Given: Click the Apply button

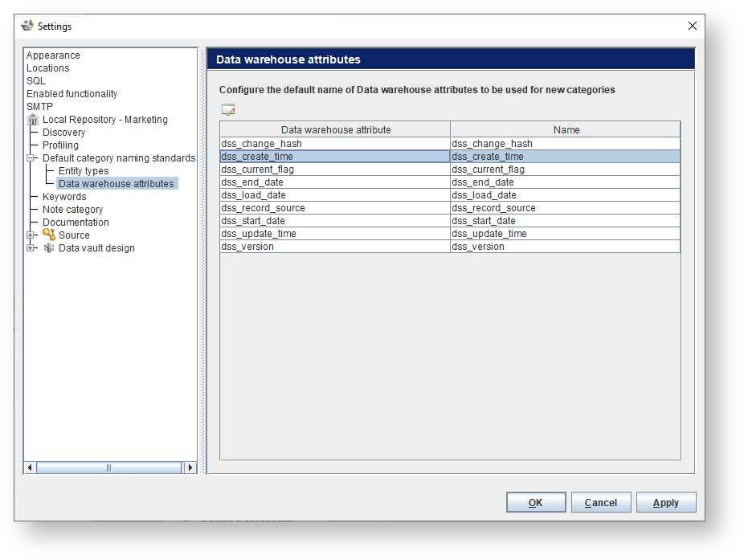Looking at the screenshot, I should 666,502.
